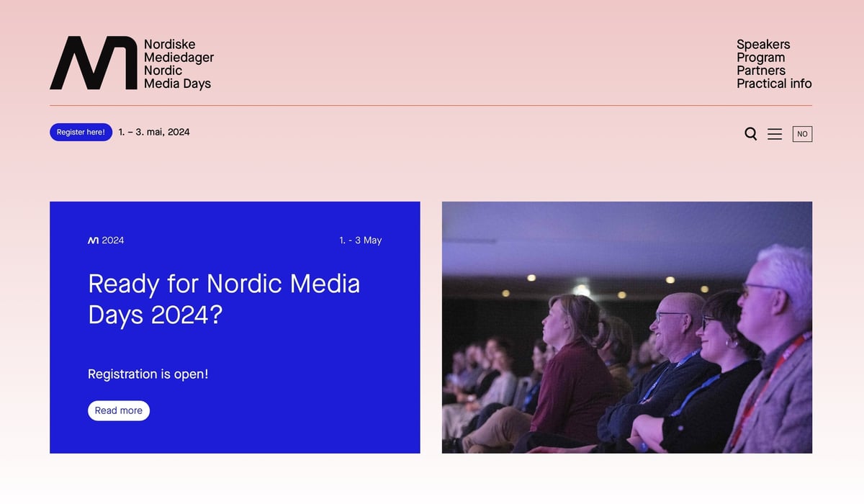
Task: Click the Nordiske Mediedager Nordic Media Days text
Action: pyautogui.click(x=179, y=64)
